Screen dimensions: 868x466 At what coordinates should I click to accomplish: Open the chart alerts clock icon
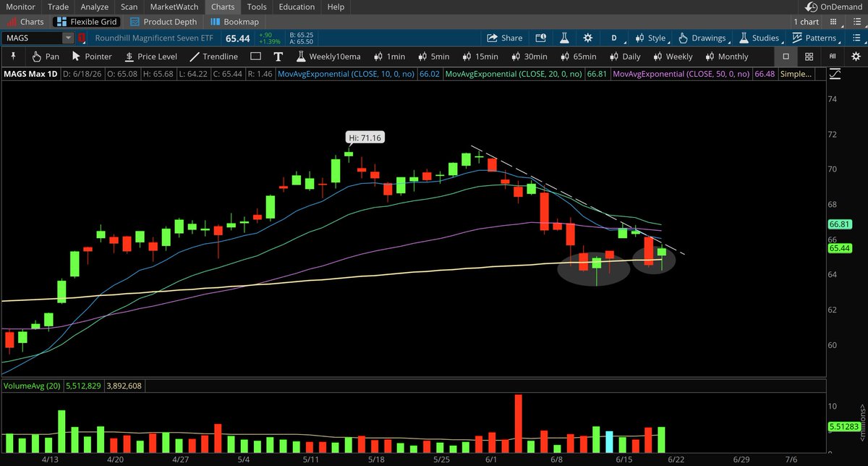pos(540,38)
